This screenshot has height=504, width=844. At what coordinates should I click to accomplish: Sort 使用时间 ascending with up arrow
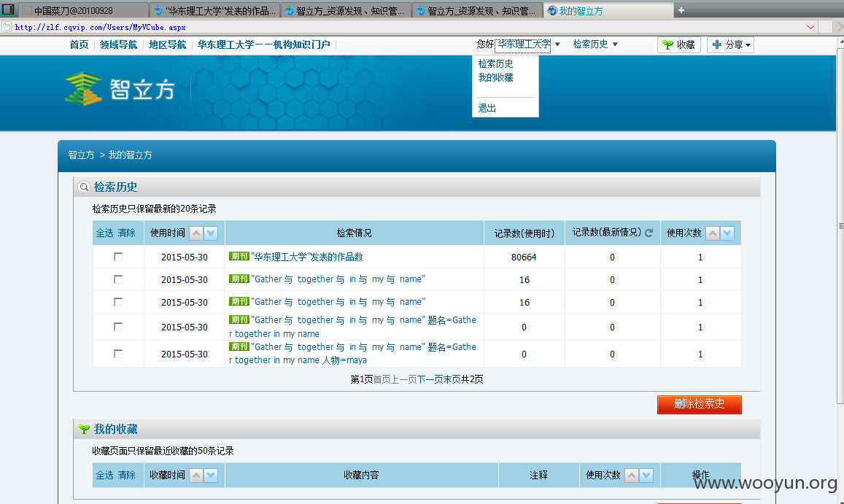click(x=196, y=233)
